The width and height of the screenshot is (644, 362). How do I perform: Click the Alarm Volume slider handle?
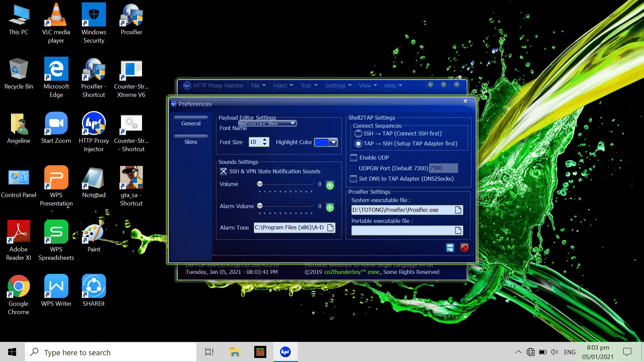coord(260,206)
